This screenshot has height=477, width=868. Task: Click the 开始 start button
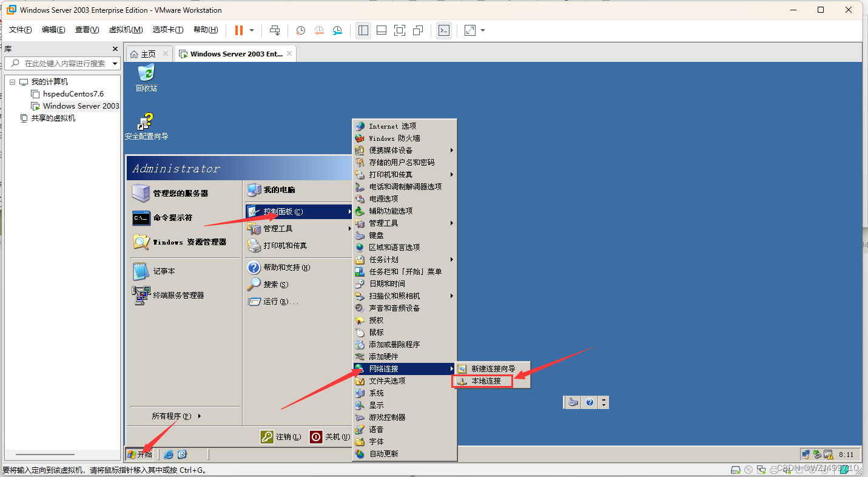pos(140,454)
